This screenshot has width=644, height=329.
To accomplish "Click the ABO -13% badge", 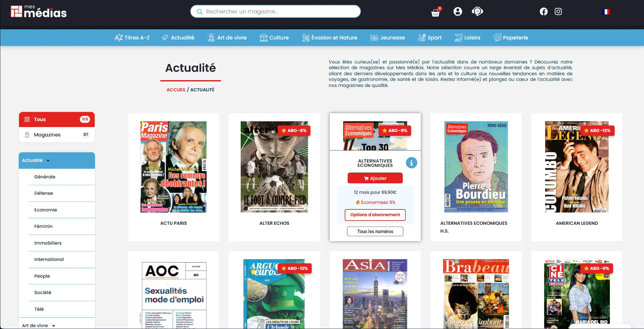I will (597, 131).
